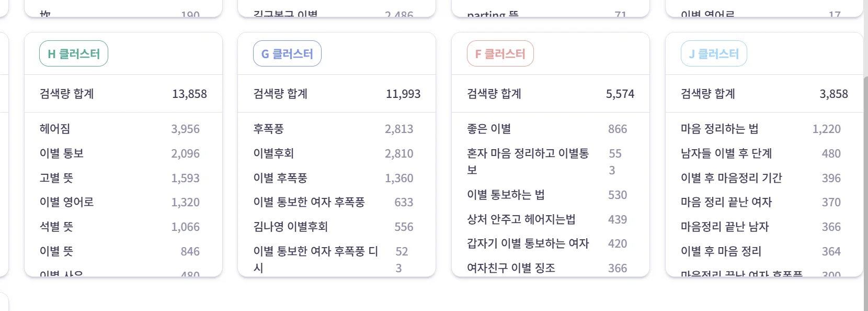Click the keyword 좋은 이별 in F cluster
Viewport: 868px width, 311px height.
482,129
